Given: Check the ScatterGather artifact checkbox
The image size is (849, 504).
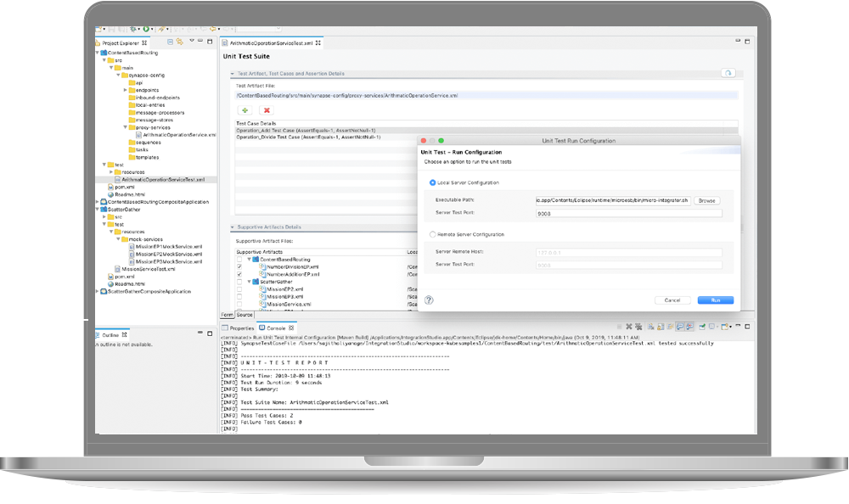Looking at the screenshot, I should [x=239, y=282].
